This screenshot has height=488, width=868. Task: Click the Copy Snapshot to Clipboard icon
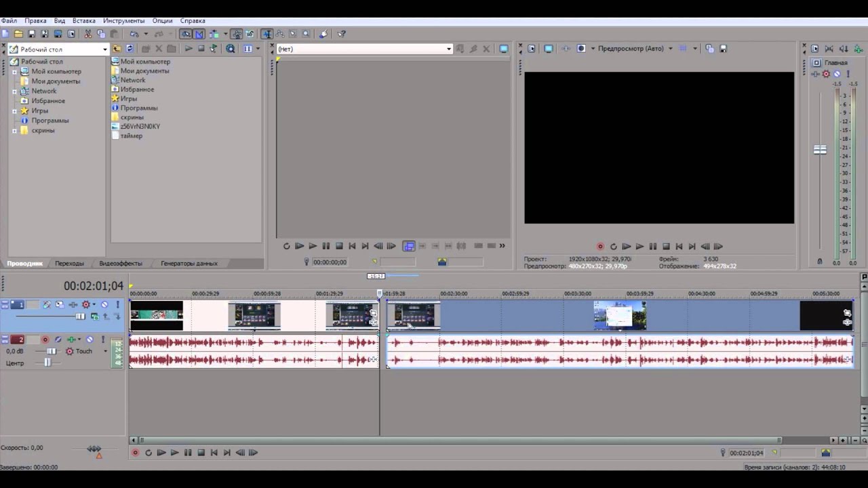pyautogui.click(x=709, y=49)
